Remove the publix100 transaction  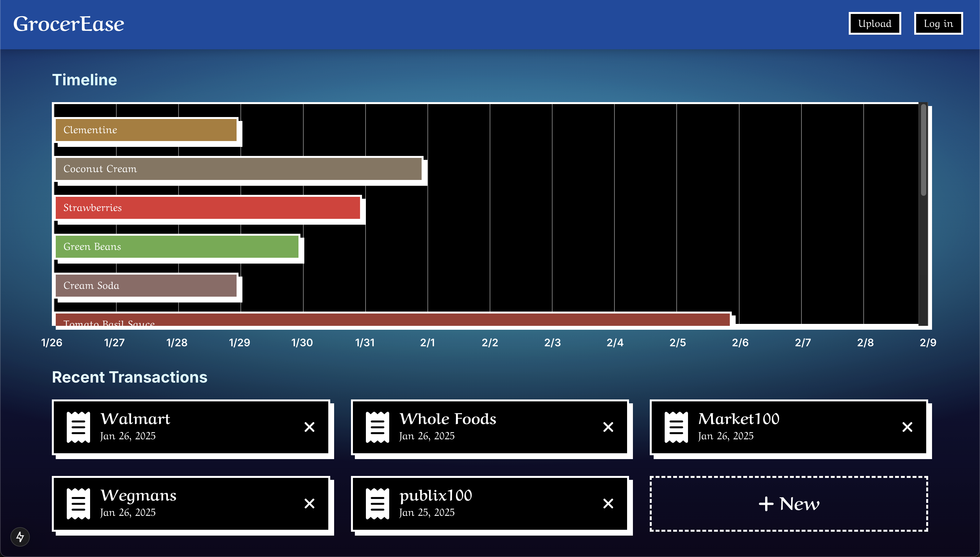(x=608, y=504)
